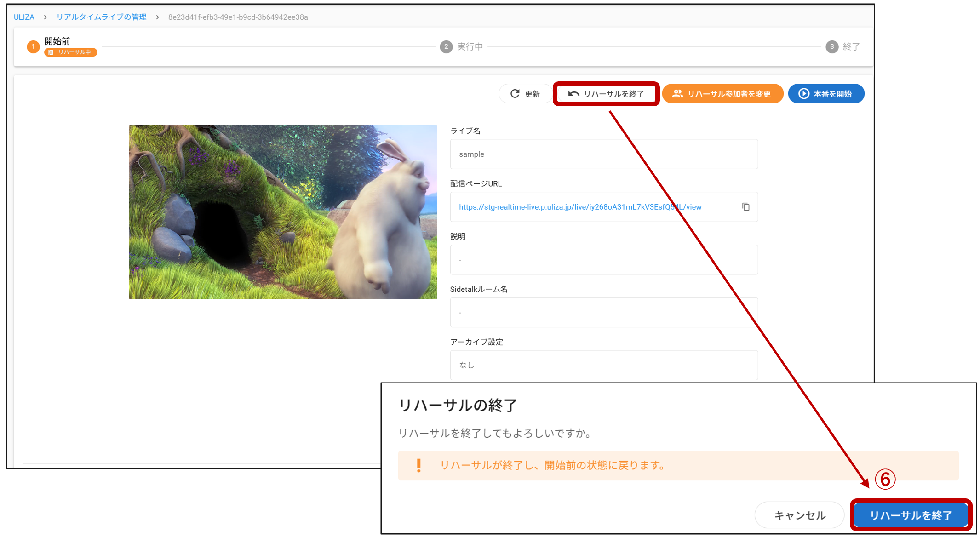The height and width of the screenshot is (537, 980).
Task: Click the undo arrow icon on リハーサルを終了
Action: 573,94
